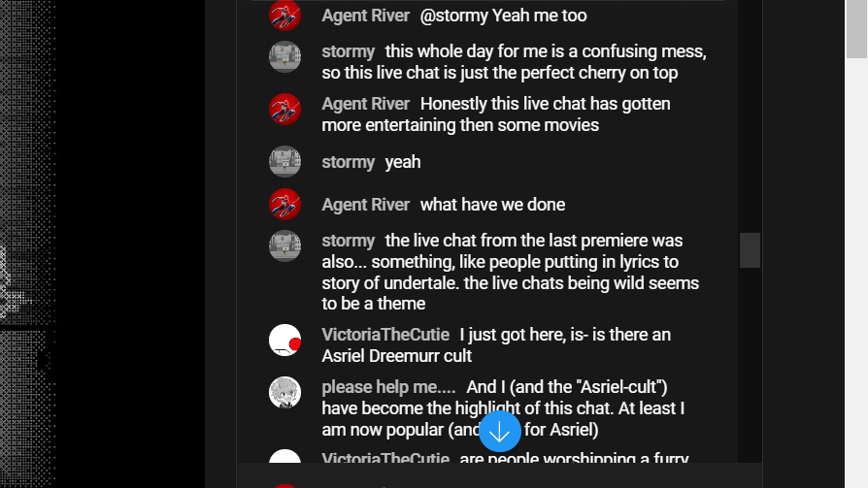Click VictoriaTheCutie's 'worshipping a furry' message
868x488 pixels.
click(574, 458)
